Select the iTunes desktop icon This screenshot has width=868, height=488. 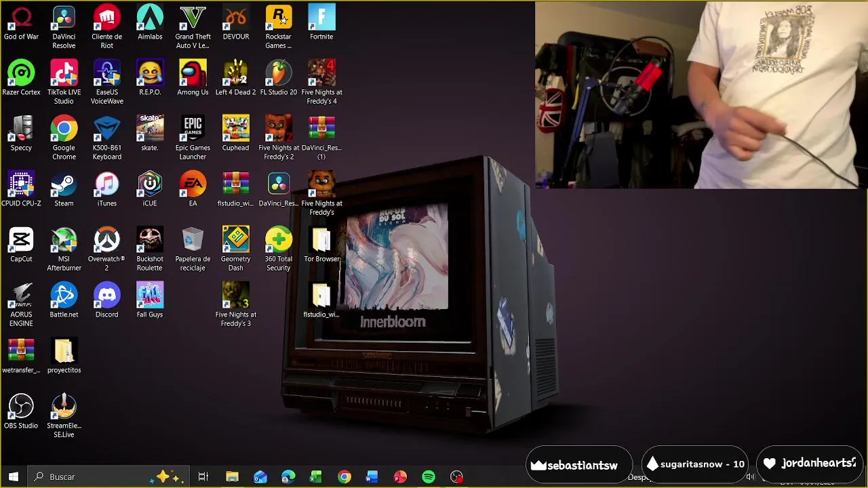click(x=106, y=190)
